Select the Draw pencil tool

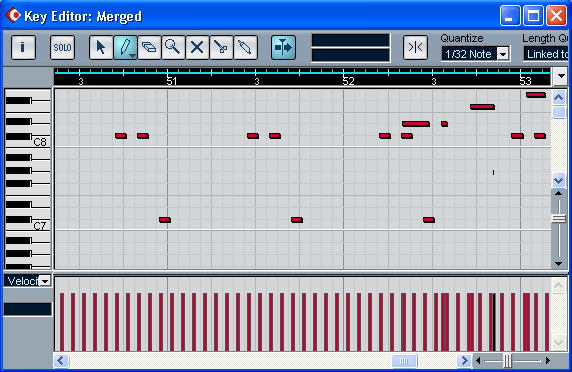point(125,47)
